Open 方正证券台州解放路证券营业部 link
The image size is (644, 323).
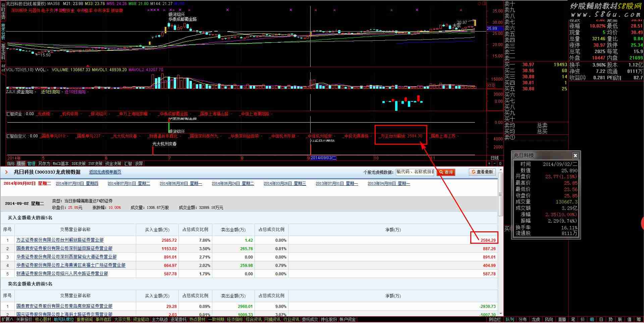[x=60, y=240]
